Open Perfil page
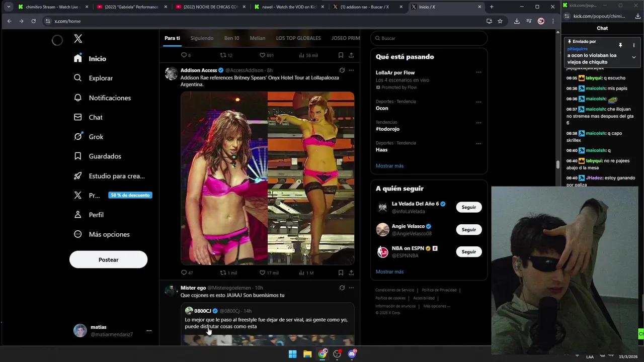The height and width of the screenshot is (362, 644). [89, 215]
